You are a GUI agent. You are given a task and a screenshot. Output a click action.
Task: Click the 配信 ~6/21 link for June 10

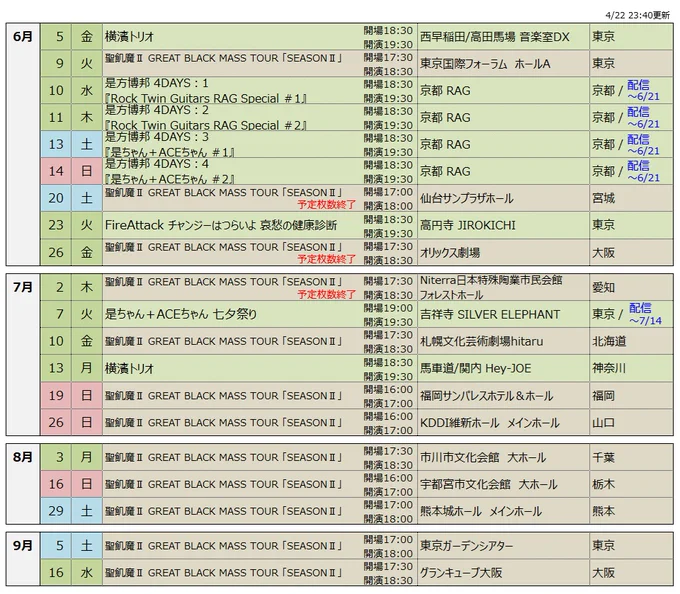click(x=643, y=90)
